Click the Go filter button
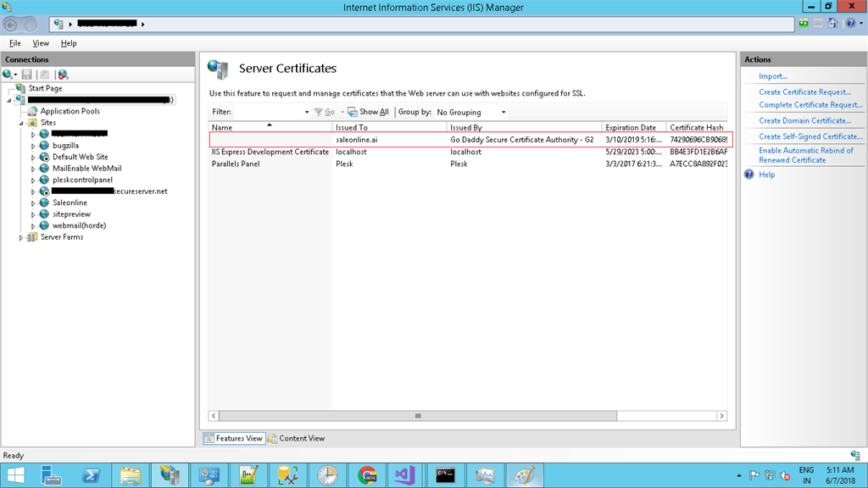Viewport: 868px width, 488px height. pyautogui.click(x=325, y=112)
